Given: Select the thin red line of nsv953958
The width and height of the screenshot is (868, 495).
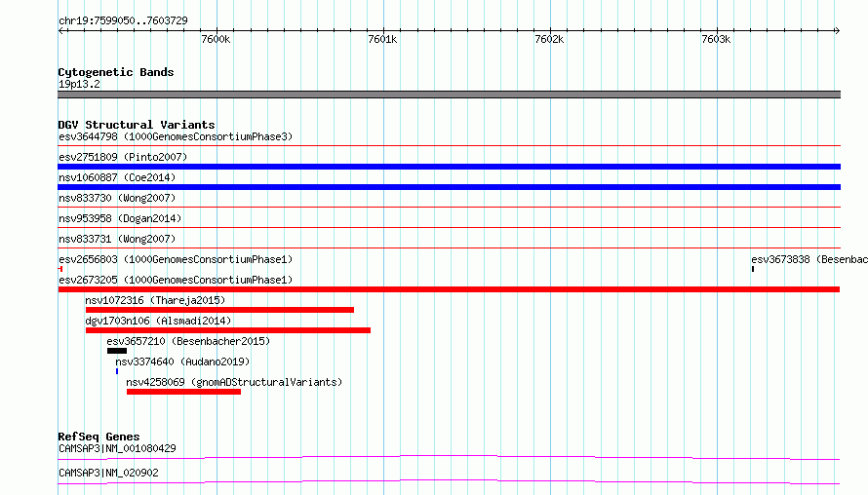Looking at the screenshot, I should (x=449, y=228).
